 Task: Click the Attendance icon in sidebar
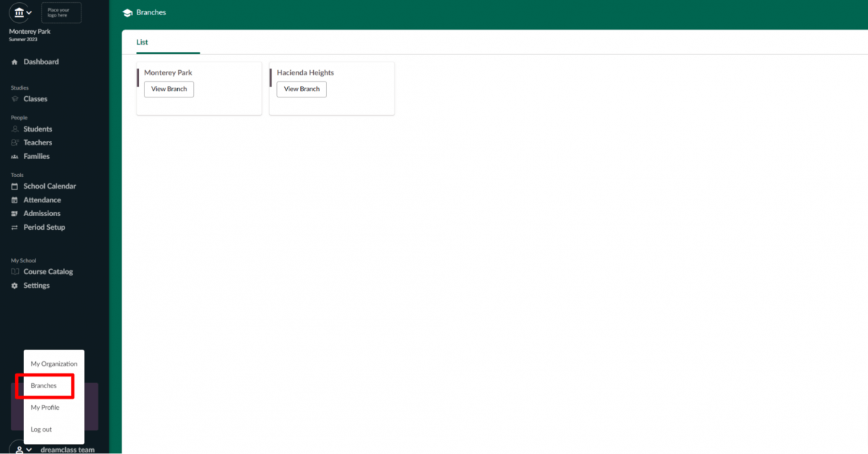pyautogui.click(x=14, y=200)
